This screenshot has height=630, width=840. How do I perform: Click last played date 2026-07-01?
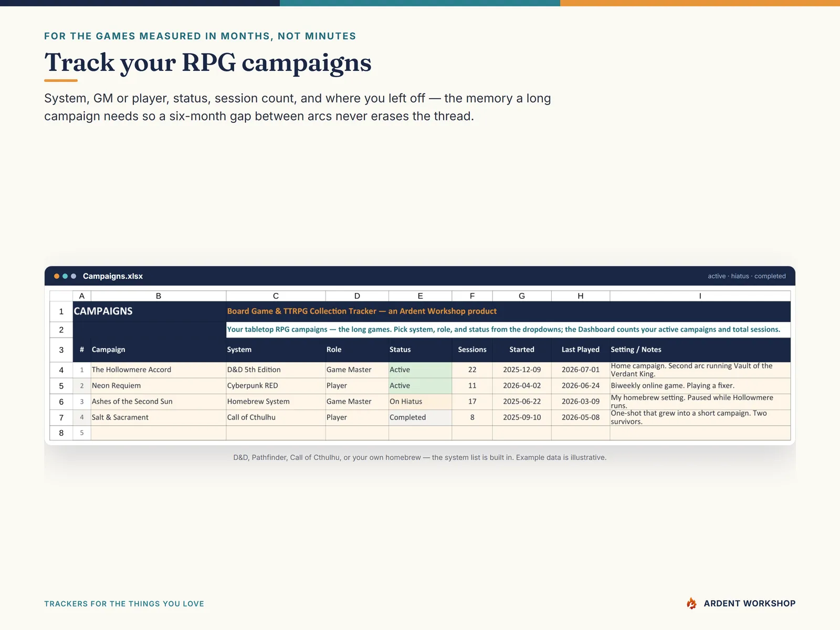pyautogui.click(x=581, y=370)
